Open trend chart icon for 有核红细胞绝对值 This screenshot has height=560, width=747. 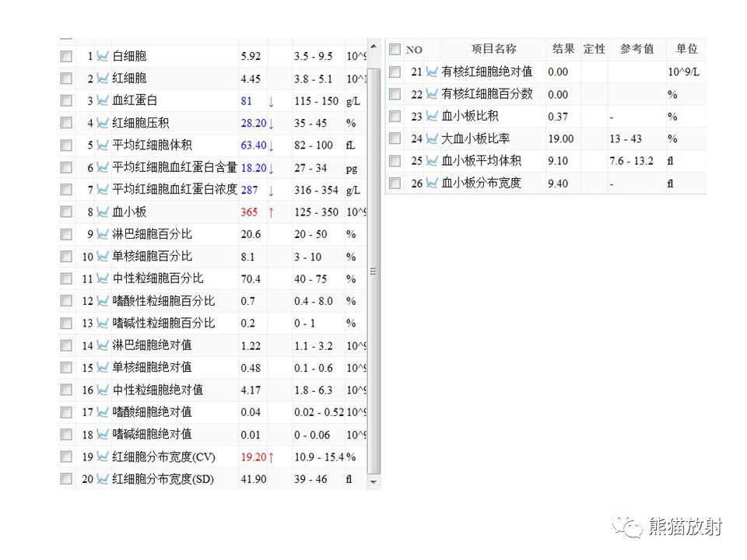(x=432, y=72)
